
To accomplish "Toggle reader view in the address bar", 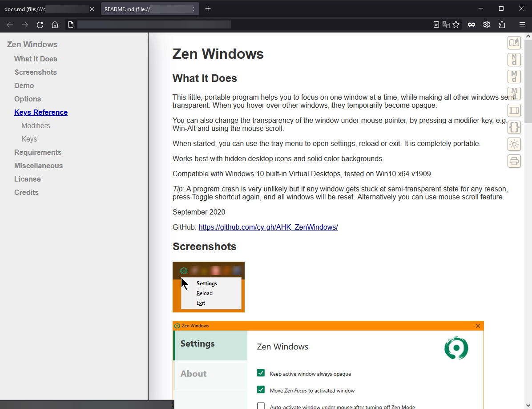I will [436, 24].
